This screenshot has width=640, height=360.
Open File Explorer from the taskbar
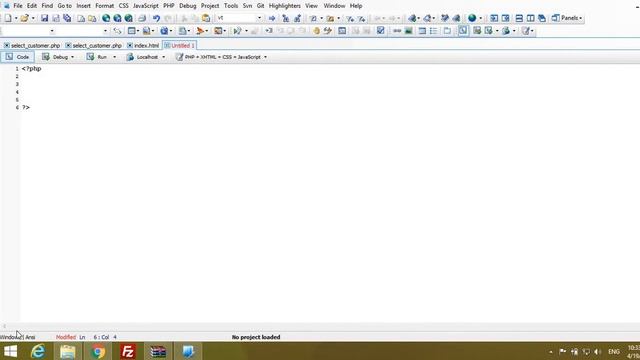pyautogui.click(x=68, y=351)
